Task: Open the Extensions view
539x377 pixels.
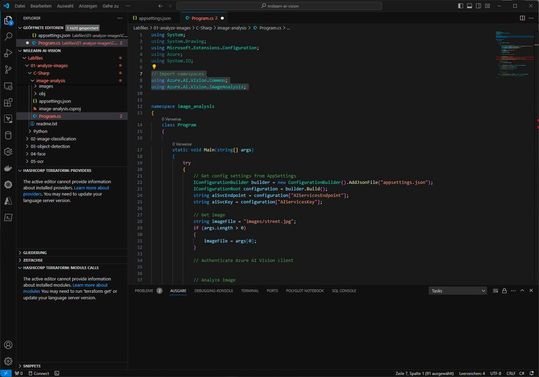Action: point(8,102)
